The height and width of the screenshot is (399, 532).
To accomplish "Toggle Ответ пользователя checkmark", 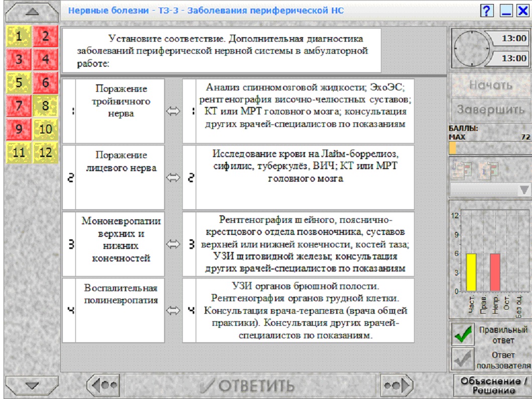I will click(x=463, y=359).
